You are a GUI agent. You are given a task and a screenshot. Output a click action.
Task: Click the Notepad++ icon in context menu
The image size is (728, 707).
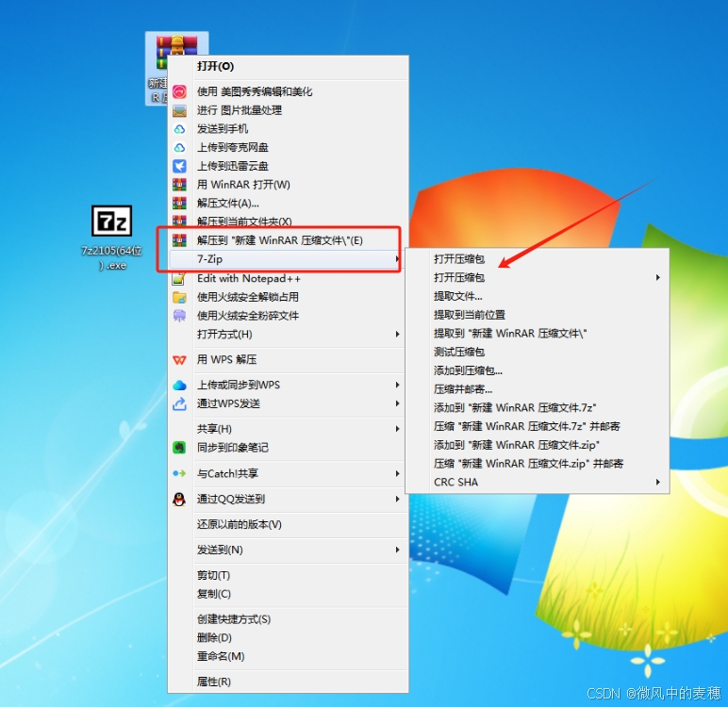coord(179,278)
